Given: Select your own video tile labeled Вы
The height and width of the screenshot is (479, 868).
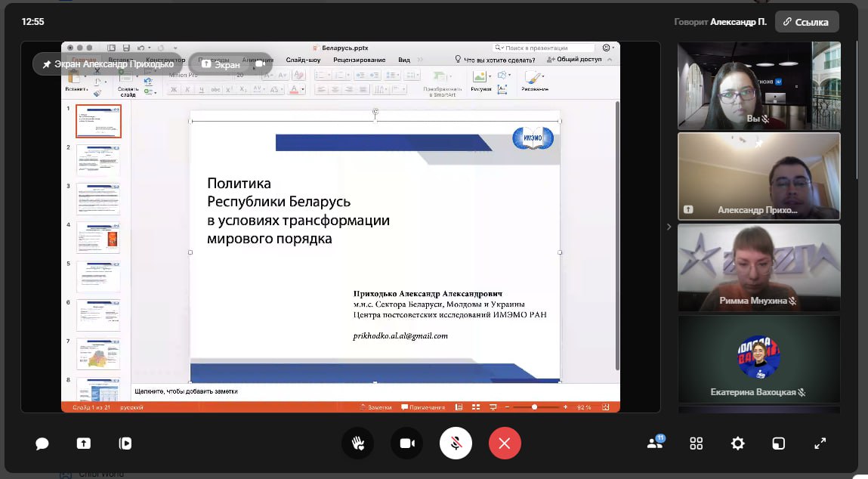Looking at the screenshot, I should (759, 86).
